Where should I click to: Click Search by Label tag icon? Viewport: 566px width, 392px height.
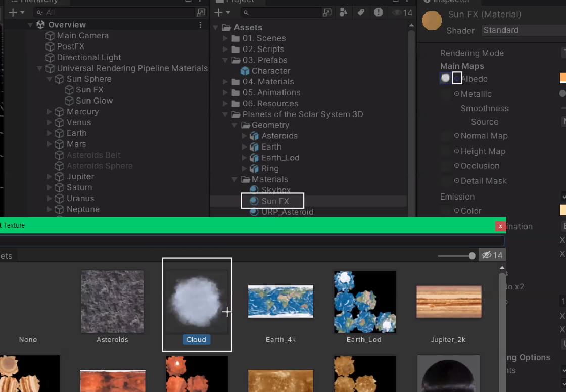pyautogui.click(x=361, y=13)
